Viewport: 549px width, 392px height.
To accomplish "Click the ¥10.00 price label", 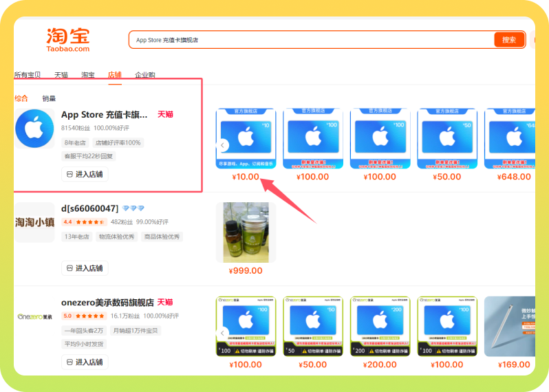I will (246, 177).
